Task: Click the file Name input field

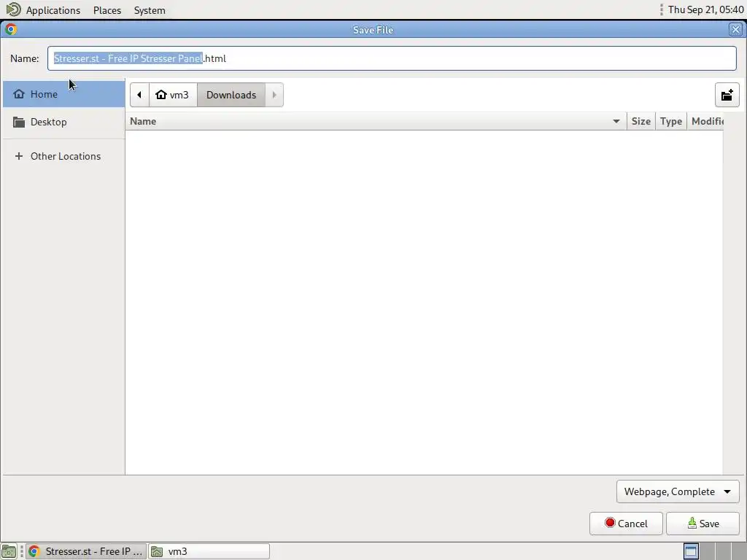Action: [392, 58]
